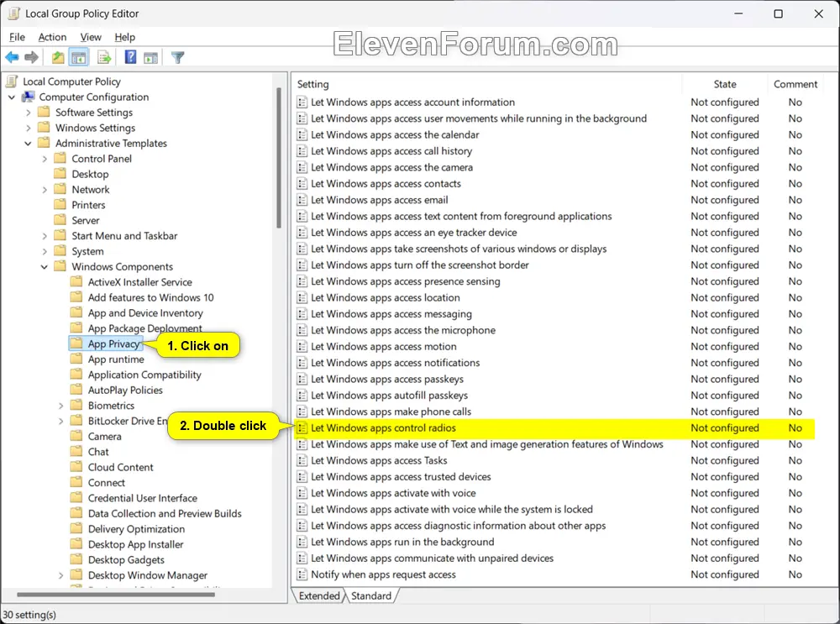Click folder icon next to Chat
Image resolution: width=840 pixels, height=624 pixels.
(76, 452)
